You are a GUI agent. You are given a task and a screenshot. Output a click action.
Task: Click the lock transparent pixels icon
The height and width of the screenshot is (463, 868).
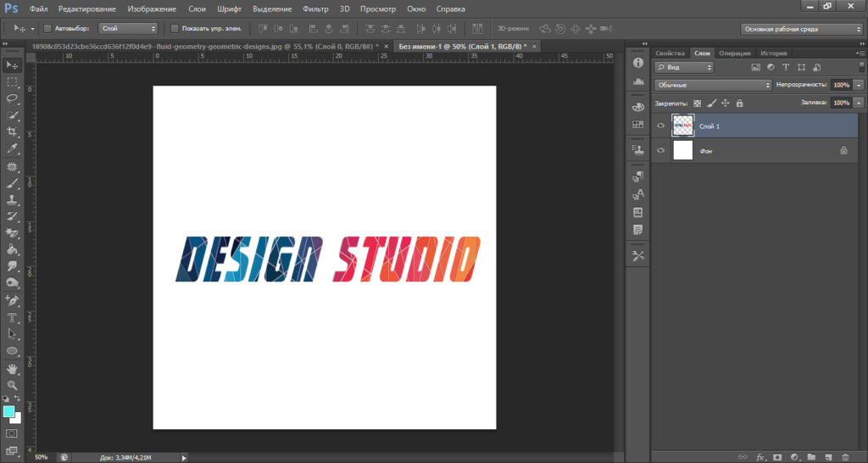[x=698, y=103]
